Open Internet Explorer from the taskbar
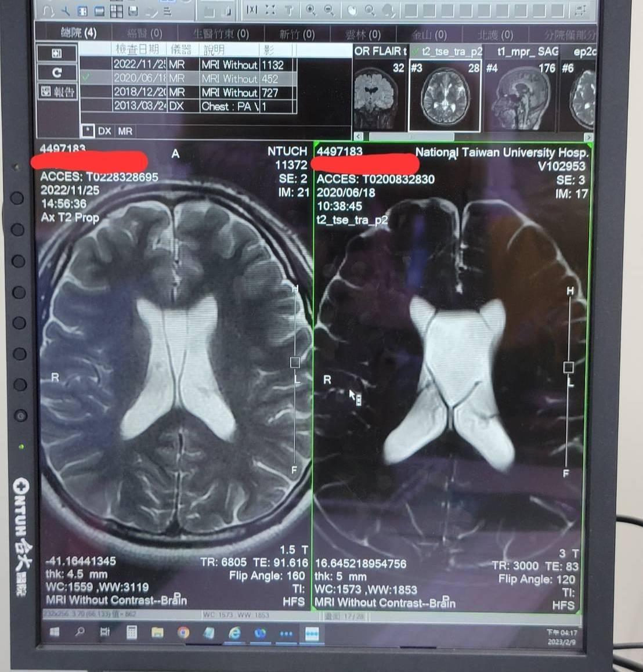The width and height of the screenshot is (643, 672). (234, 633)
